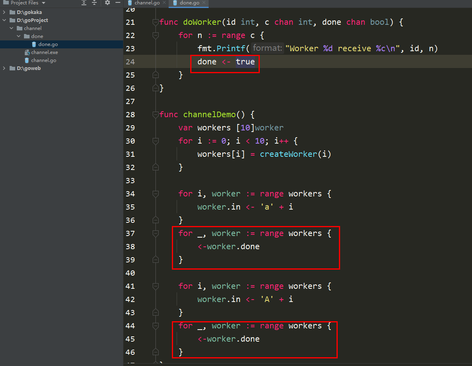Hide the project panel with minus icon
The width and height of the screenshot is (472, 366).
pyautogui.click(x=118, y=3)
